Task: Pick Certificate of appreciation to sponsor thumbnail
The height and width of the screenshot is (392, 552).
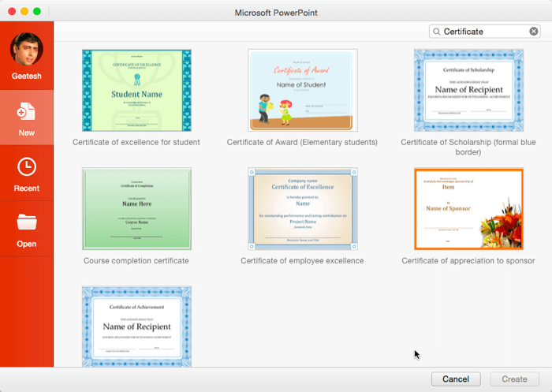Action: tap(469, 209)
